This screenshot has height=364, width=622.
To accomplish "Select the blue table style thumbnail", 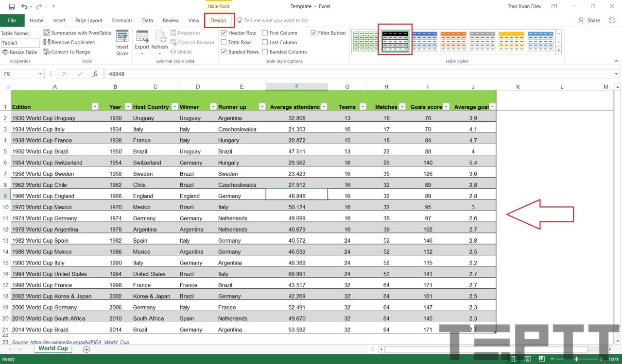I will (424, 41).
